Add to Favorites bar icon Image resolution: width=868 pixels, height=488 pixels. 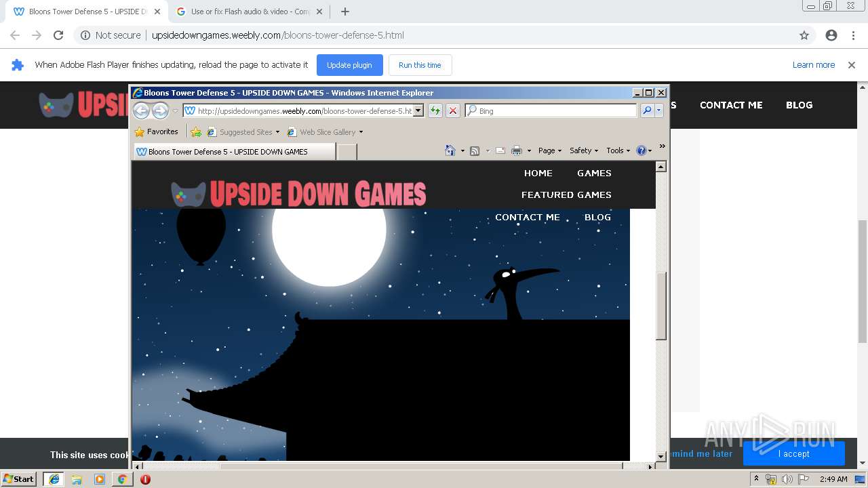click(x=196, y=131)
